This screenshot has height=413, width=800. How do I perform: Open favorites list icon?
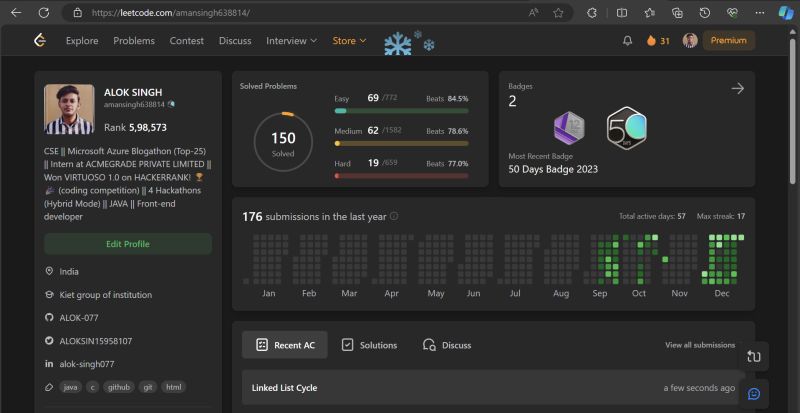point(649,13)
